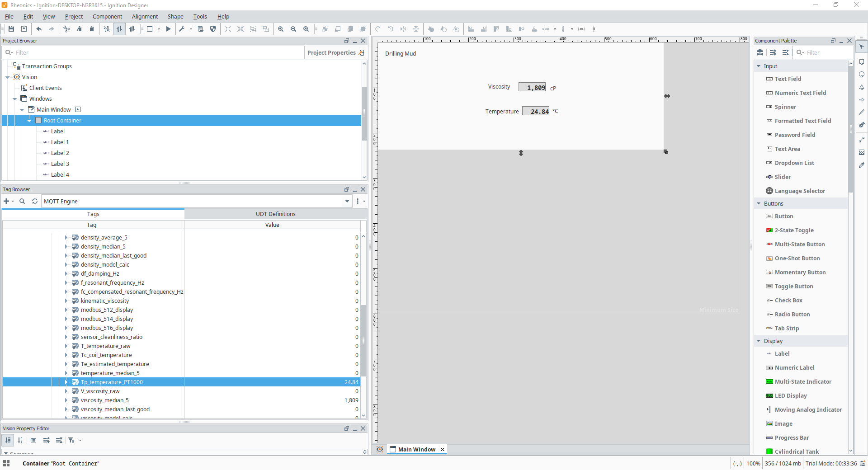Toggle the read-only comm mode button
The image size is (868, 470).
pyautogui.click(x=119, y=29)
